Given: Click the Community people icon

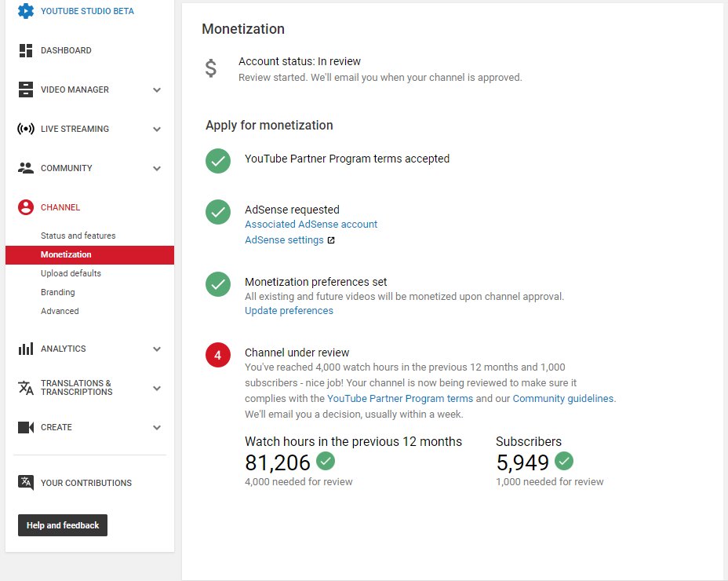Looking at the screenshot, I should coord(26,168).
